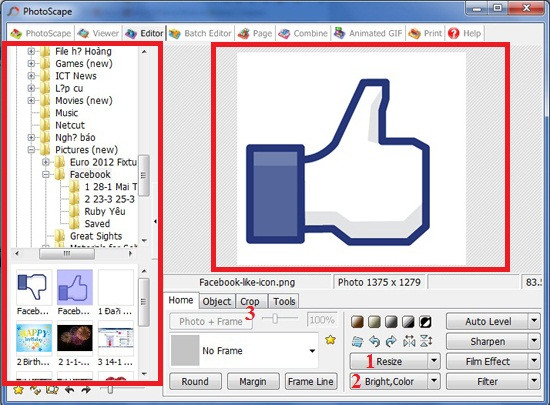Click the explorer icon below thumbnails
Image resolution: width=550 pixels, height=405 pixels.
[x=52, y=390]
